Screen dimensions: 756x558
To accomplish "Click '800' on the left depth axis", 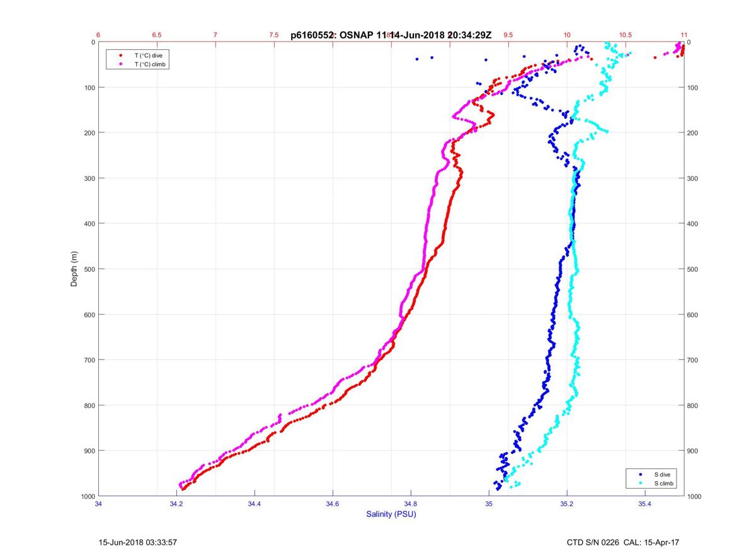I will pyautogui.click(x=89, y=405).
